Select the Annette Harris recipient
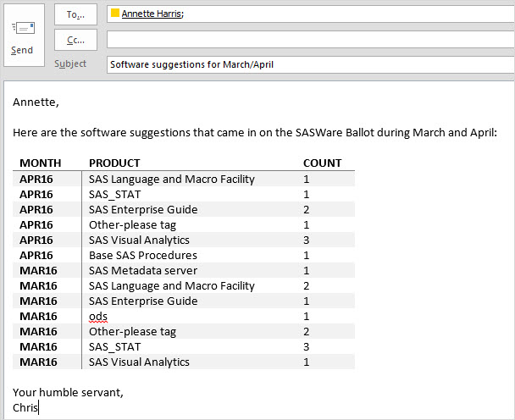The width and height of the screenshot is (515, 420). click(152, 14)
